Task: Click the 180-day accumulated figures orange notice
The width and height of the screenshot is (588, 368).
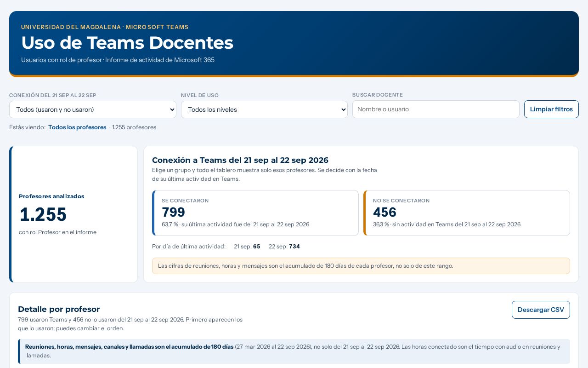Action: [x=361, y=266]
